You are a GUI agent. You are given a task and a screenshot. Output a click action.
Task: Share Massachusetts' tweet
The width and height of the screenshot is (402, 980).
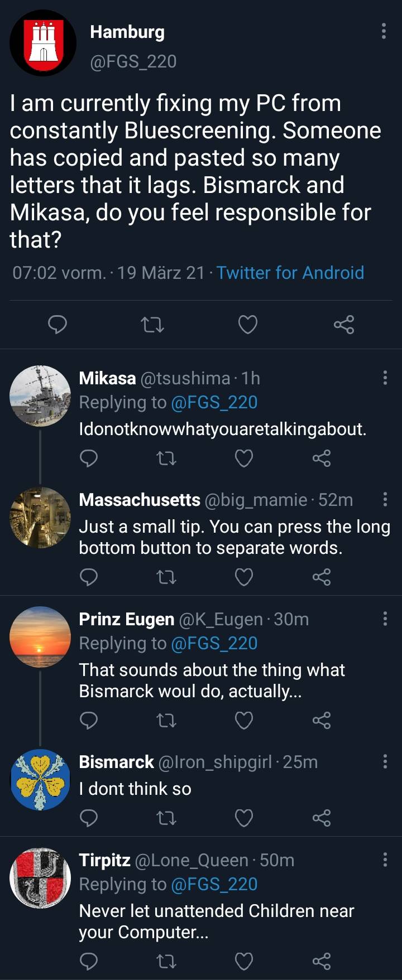[322, 577]
